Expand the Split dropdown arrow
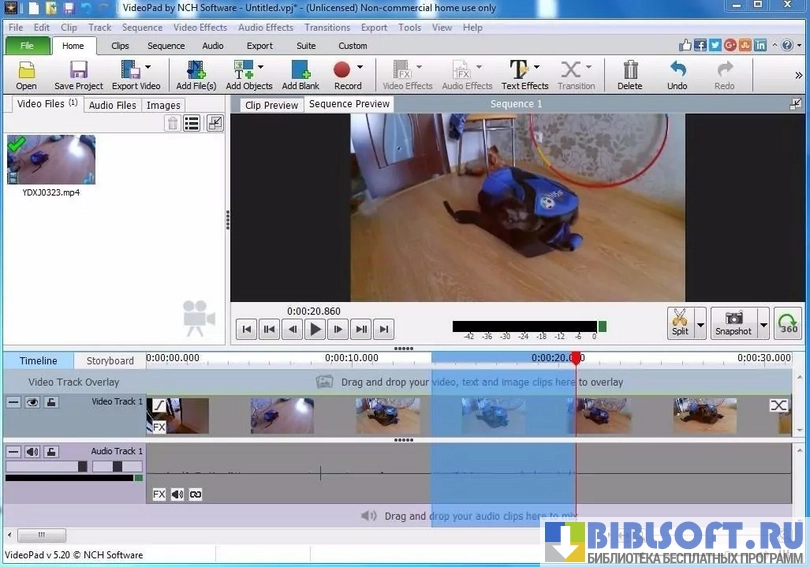 pos(700,324)
